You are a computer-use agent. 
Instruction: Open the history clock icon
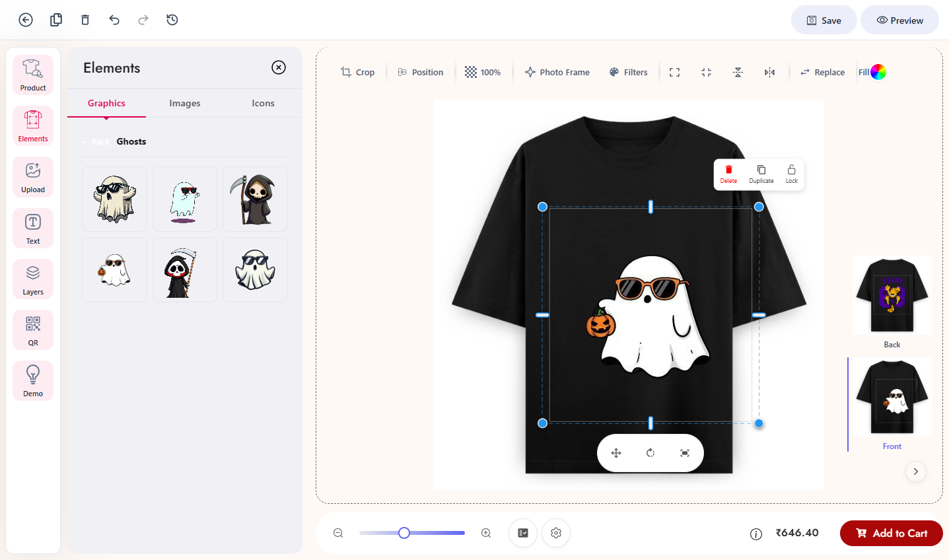pos(172,20)
